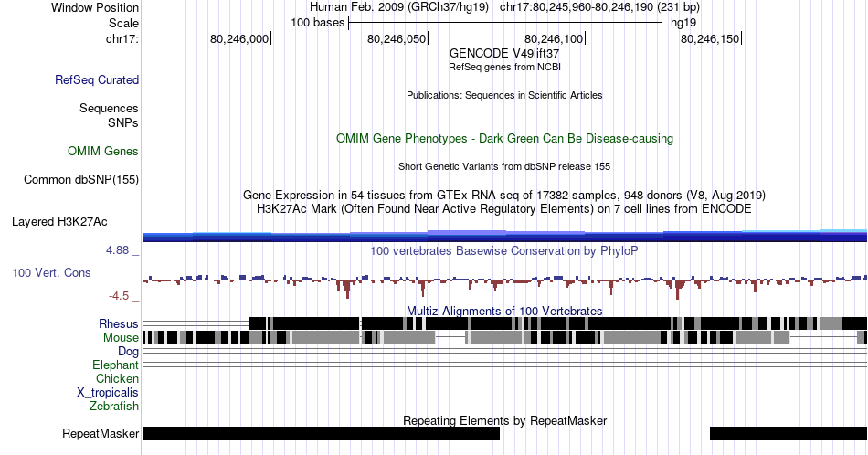Viewport: 868px width, 455px height.
Task: Click the Human Feb. 2009 (GRCh37/hg19) assembly text
Action: click(399, 7)
